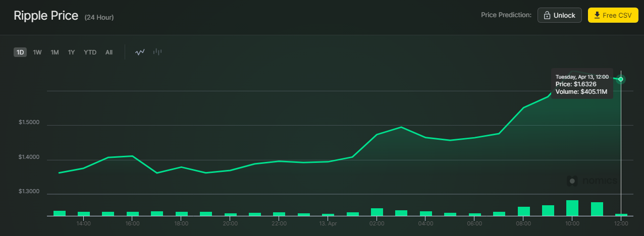Image resolution: width=644 pixels, height=236 pixels.
Task: Click the 04:00 time axis label
Action: click(425, 223)
